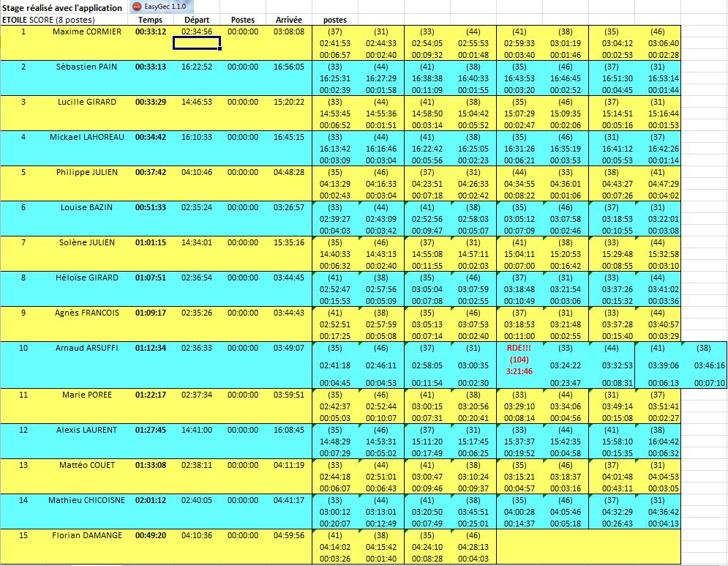728x566 pixels.
Task: Select Alexis LAURENT's arrival time 16:08:45
Action: (289, 430)
